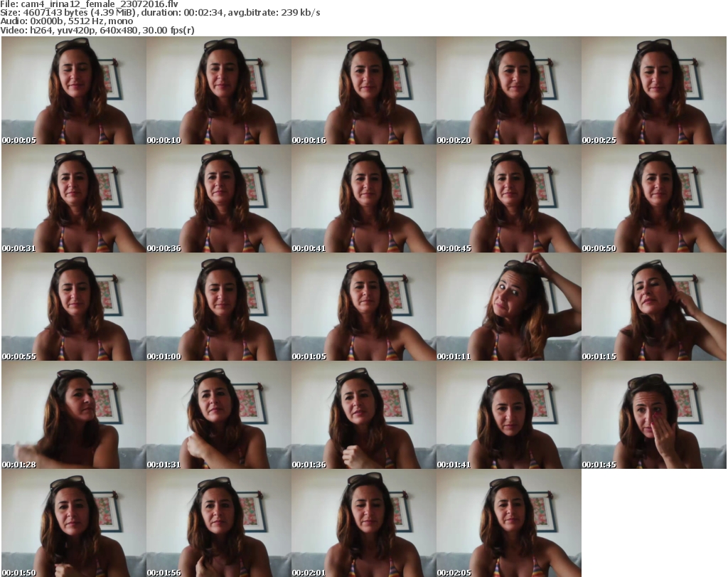The height and width of the screenshot is (577, 728).
Task: View the 00:01:50 frame thumbnail
Action: click(x=74, y=523)
